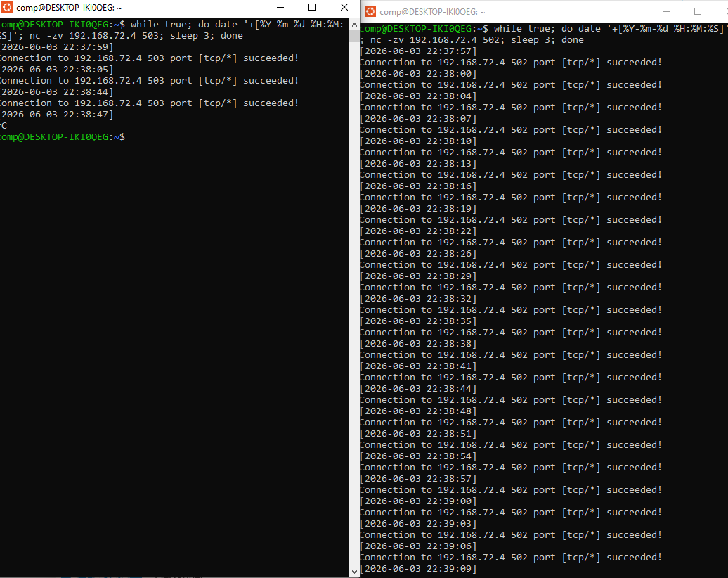Image resolution: width=728 pixels, height=578 pixels.
Task: Click timestamp 22:38:16 in right terminal
Action: [419, 186]
